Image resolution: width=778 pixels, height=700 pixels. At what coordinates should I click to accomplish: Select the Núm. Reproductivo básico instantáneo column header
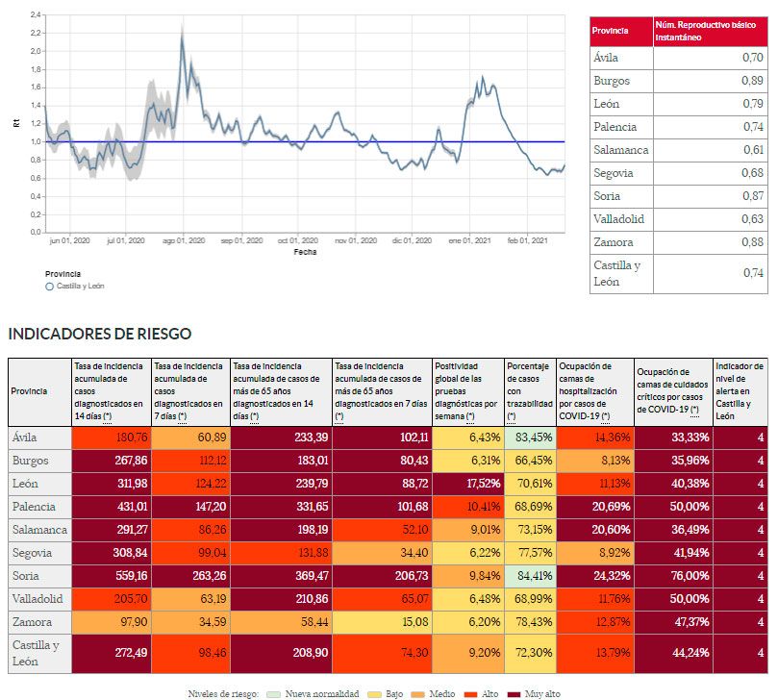click(712, 31)
